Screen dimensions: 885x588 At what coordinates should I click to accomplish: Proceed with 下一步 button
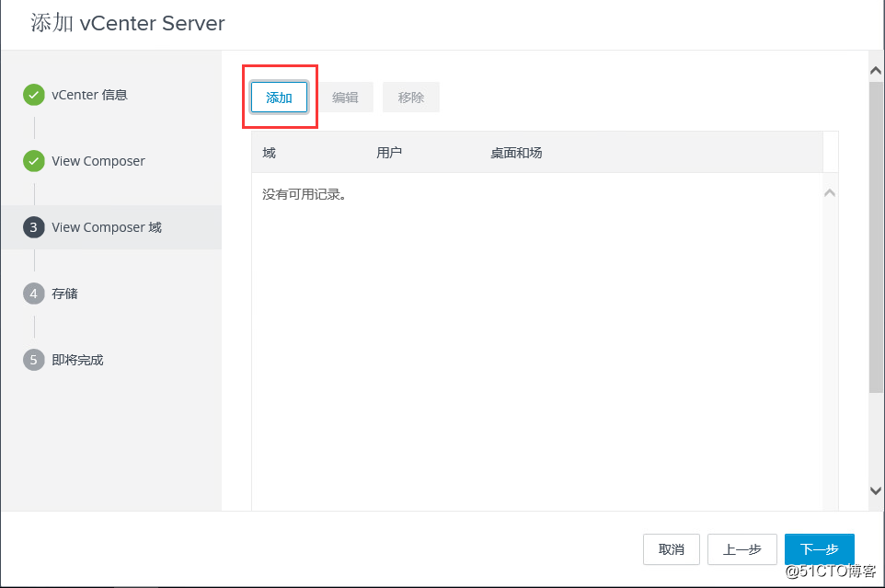click(820, 549)
